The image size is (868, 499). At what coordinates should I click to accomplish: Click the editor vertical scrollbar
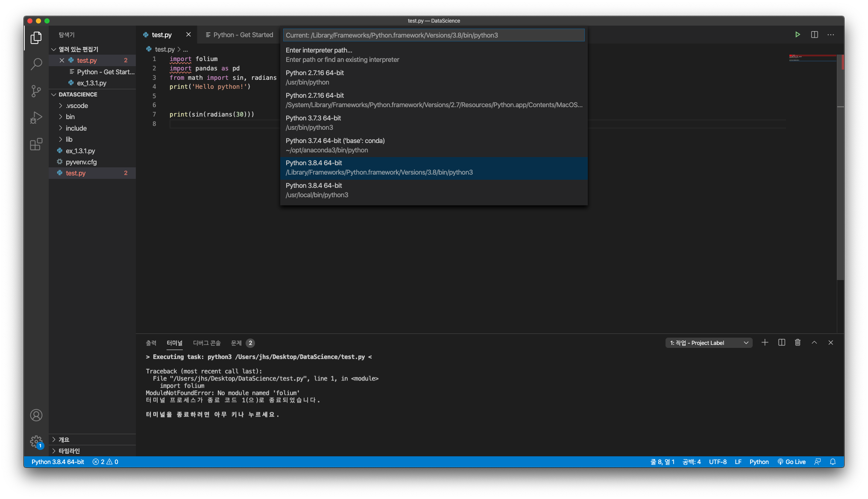point(840,166)
